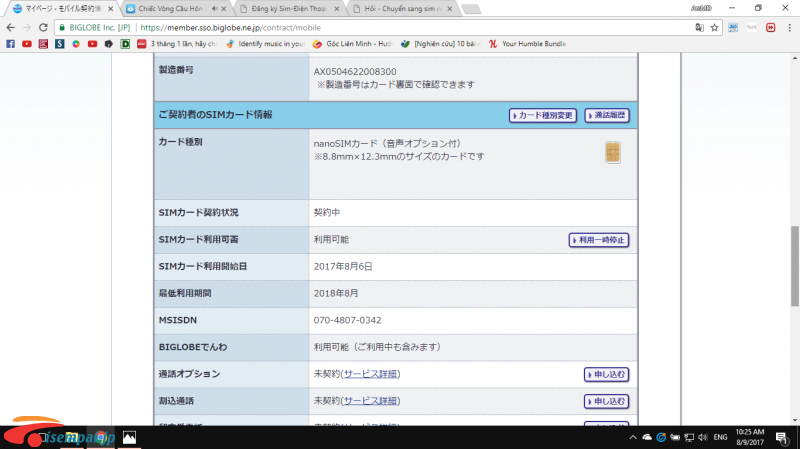
Task: Open the OneDrive cloud tray icon
Action: click(647, 437)
